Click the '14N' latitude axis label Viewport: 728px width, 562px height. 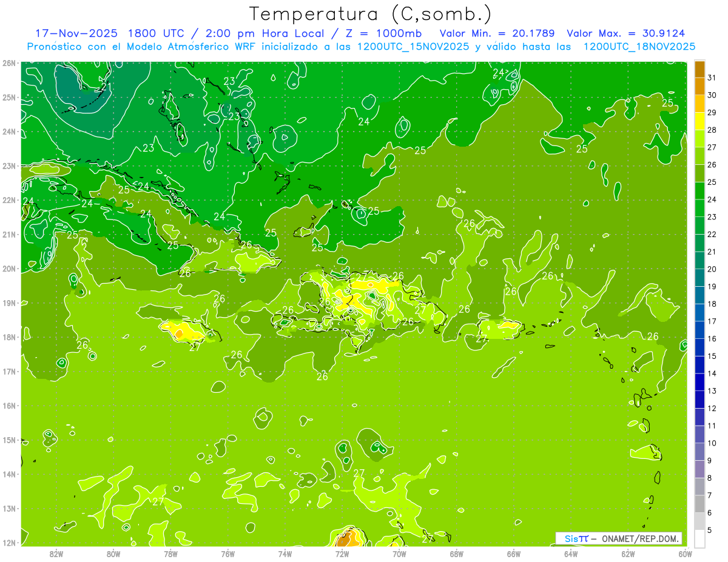pos(8,474)
